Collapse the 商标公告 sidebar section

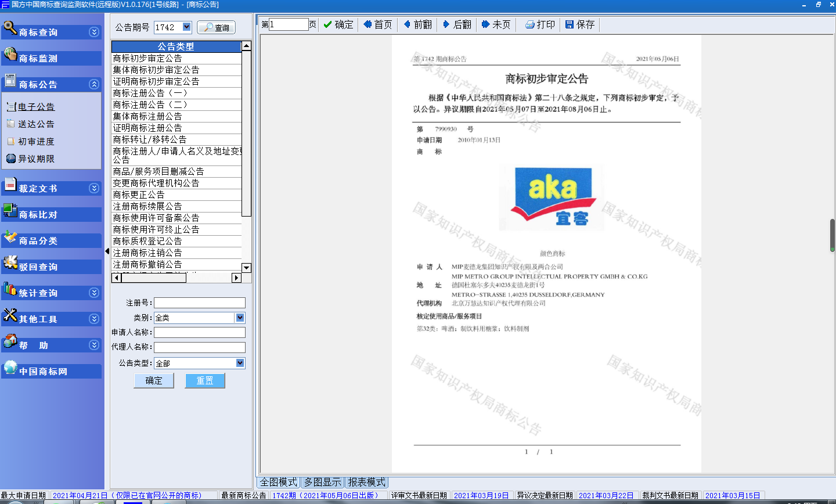[94, 84]
